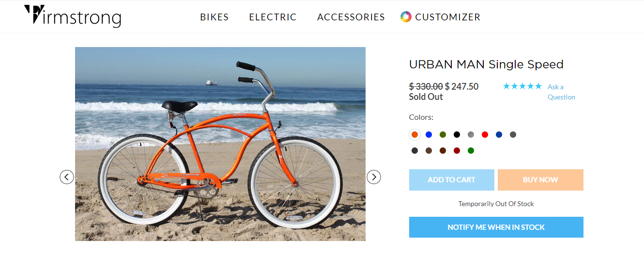
Task: Pick the black color swatch
Action: (x=457, y=134)
